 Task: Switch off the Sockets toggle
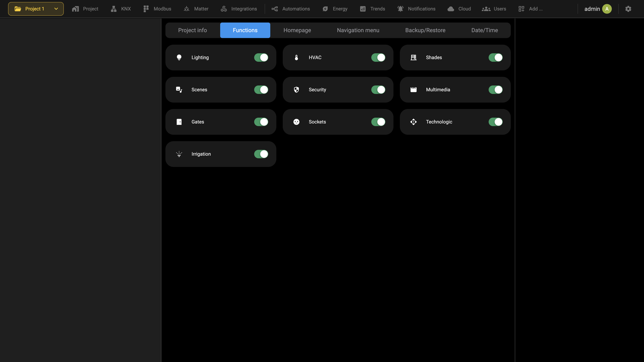pyautogui.click(x=378, y=122)
